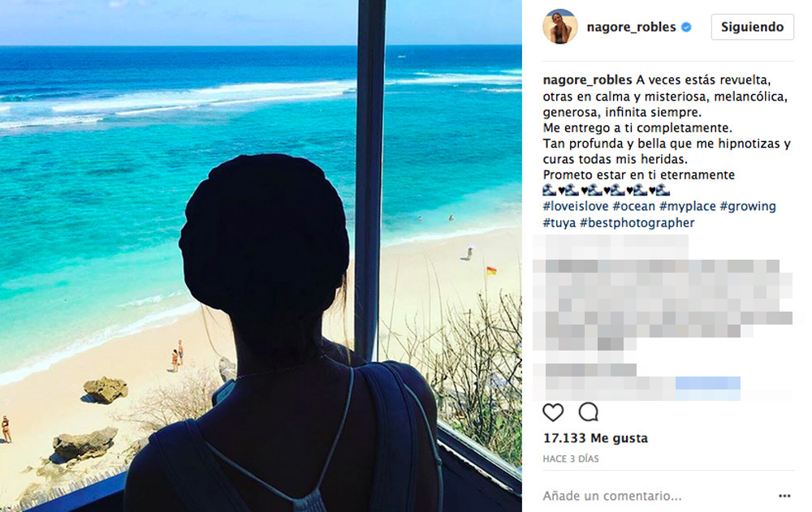Open the #bestphotographer hashtag
The width and height of the screenshot is (812, 512).
coord(637,222)
